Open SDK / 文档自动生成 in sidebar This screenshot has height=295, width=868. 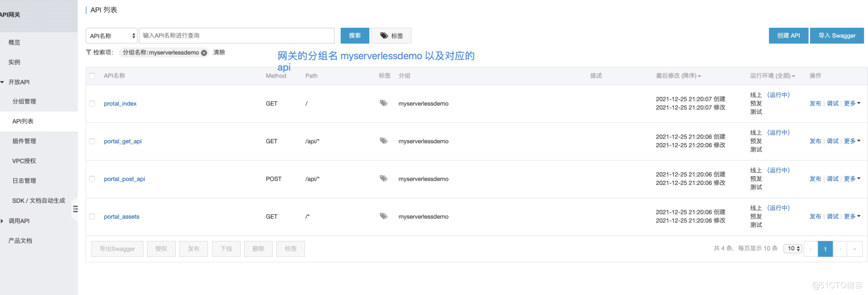(39, 201)
